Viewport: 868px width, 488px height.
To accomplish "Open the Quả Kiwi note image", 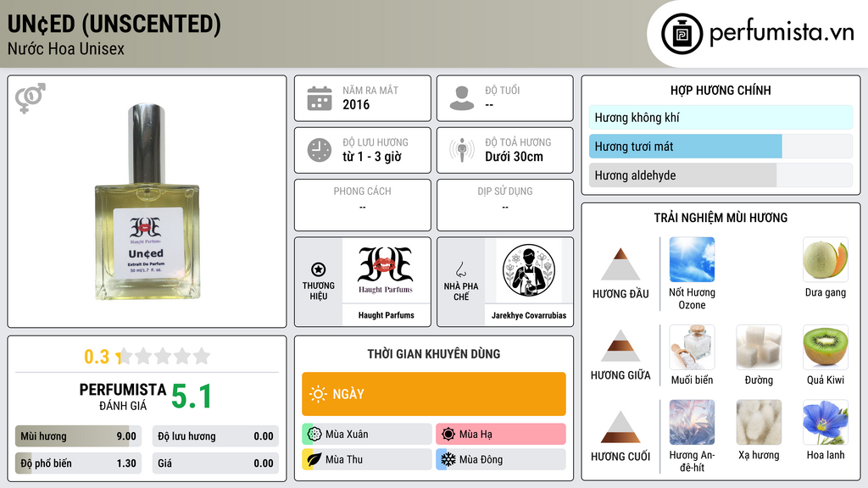I will [826, 347].
